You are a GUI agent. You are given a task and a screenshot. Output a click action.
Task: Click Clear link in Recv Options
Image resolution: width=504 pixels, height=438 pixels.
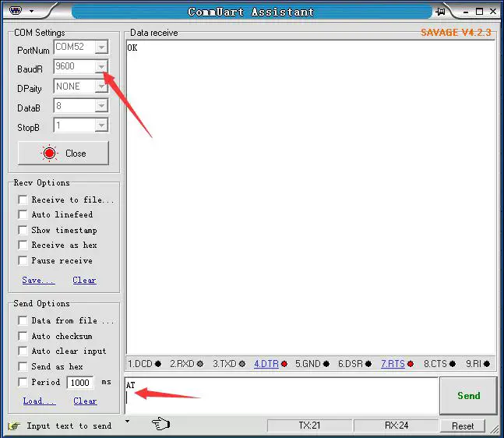click(84, 280)
